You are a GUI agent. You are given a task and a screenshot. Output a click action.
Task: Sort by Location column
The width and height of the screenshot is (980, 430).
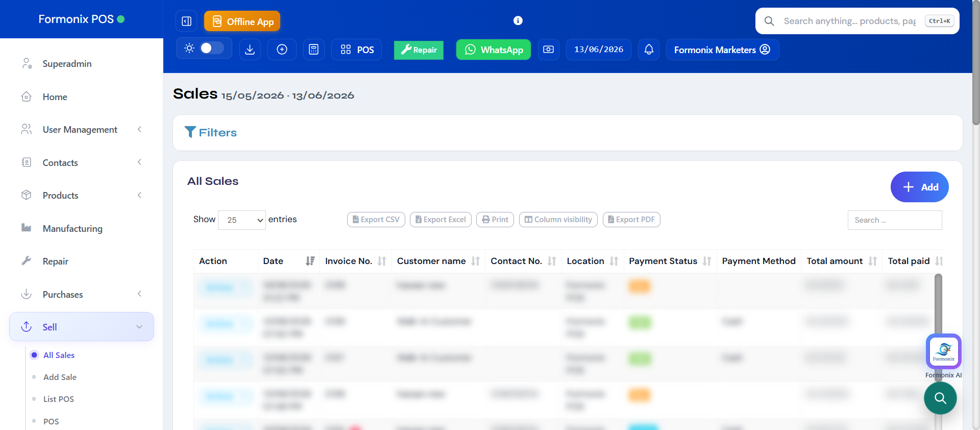pyautogui.click(x=593, y=261)
